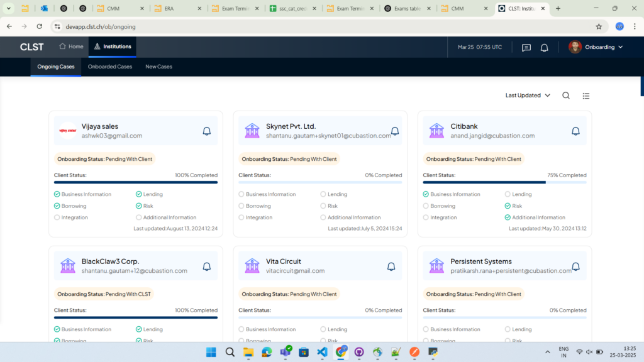Viewport: 644px width, 362px height.
Task: Click the Onboarding user avatar
Action: (575, 47)
